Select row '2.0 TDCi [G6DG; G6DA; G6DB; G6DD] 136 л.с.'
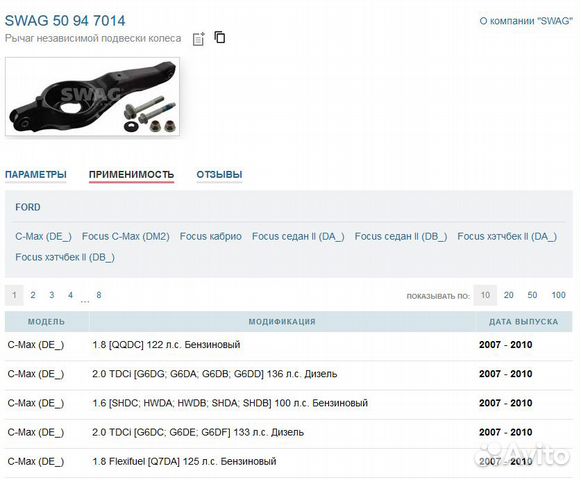 pos(288,374)
